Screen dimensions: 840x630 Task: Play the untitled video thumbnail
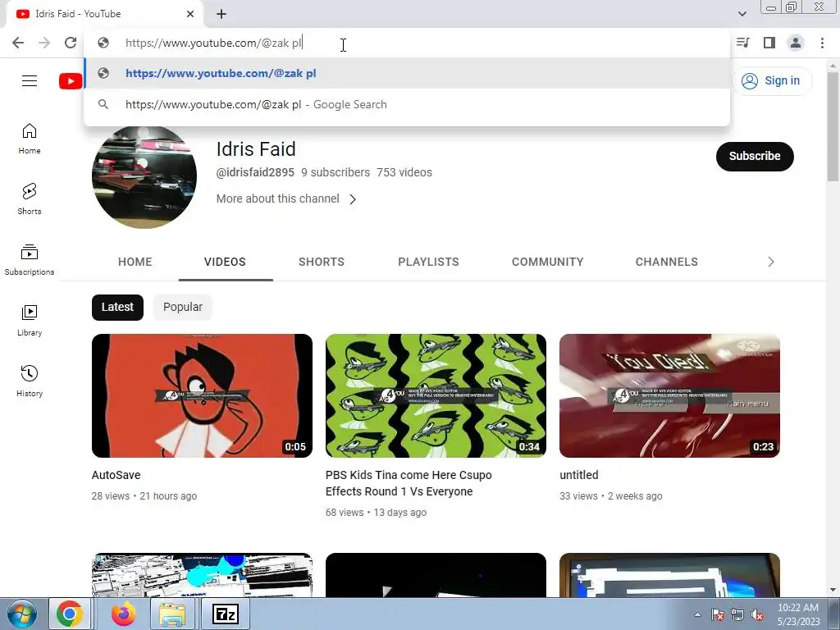pos(669,396)
